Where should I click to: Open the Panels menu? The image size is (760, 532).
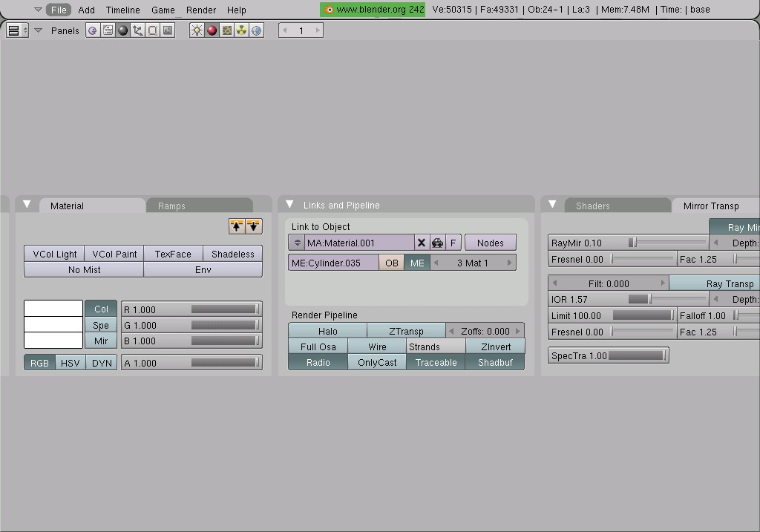[x=65, y=30]
